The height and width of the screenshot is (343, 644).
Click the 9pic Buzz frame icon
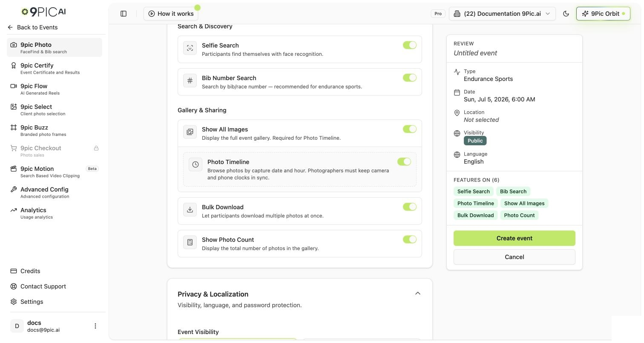click(14, 127)
